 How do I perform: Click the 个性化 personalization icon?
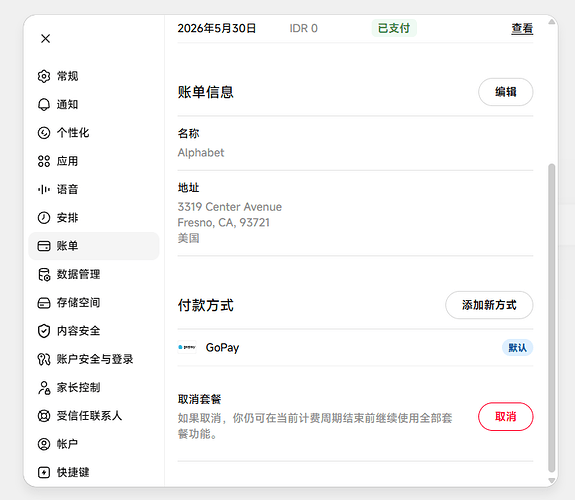pos(44,133)
